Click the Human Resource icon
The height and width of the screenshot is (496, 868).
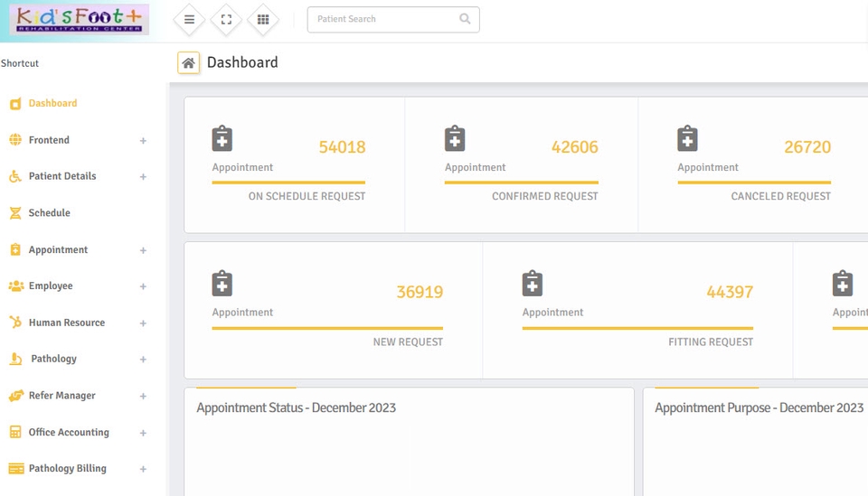point(15,323)
